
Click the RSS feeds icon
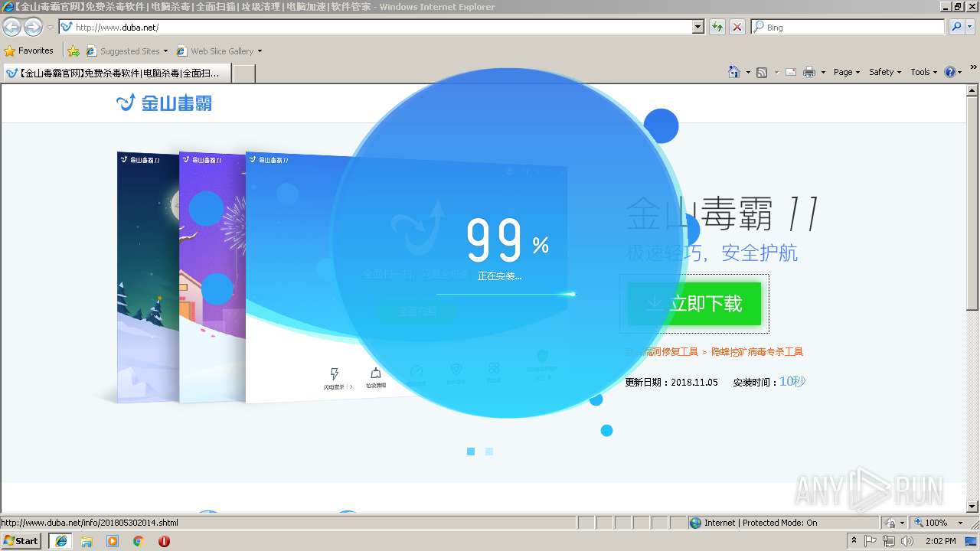[x=762, y=72]
